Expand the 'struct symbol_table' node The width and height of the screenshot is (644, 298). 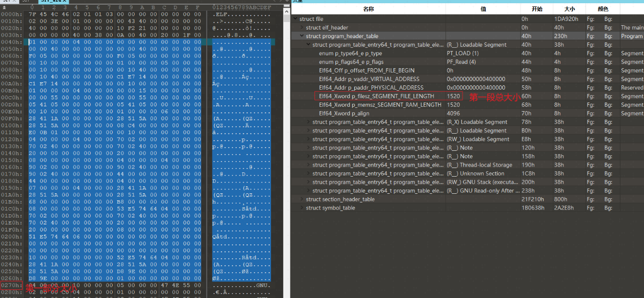[x=303, y=208]
